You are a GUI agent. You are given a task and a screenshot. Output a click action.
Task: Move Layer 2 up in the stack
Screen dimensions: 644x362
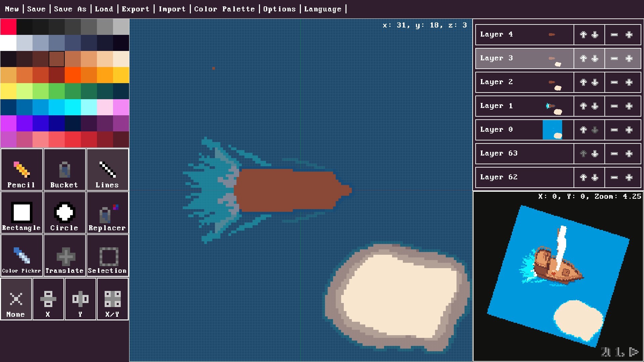click(x=583, y=82)
